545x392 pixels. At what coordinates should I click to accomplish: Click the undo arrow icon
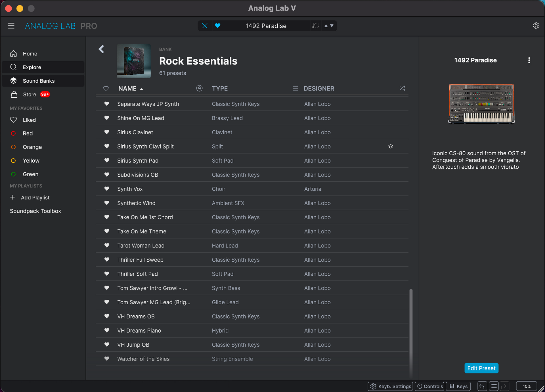pos(482,386)
